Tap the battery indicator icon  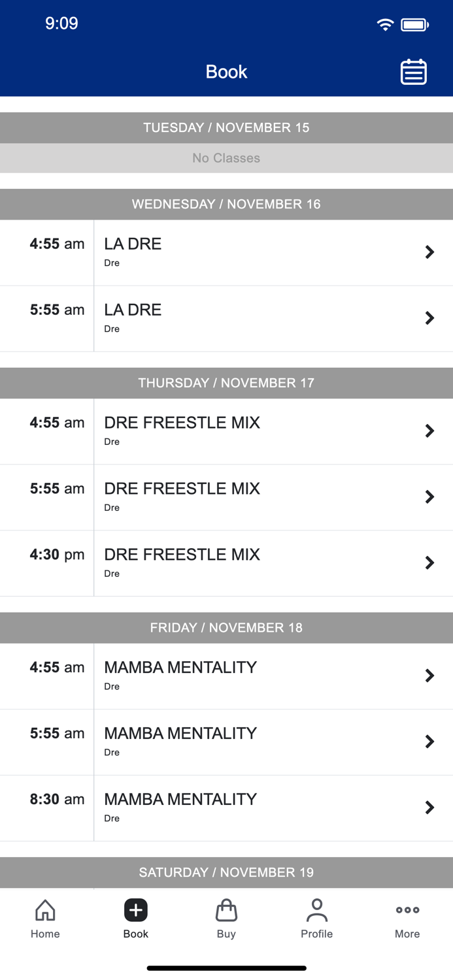click(414, 24)
